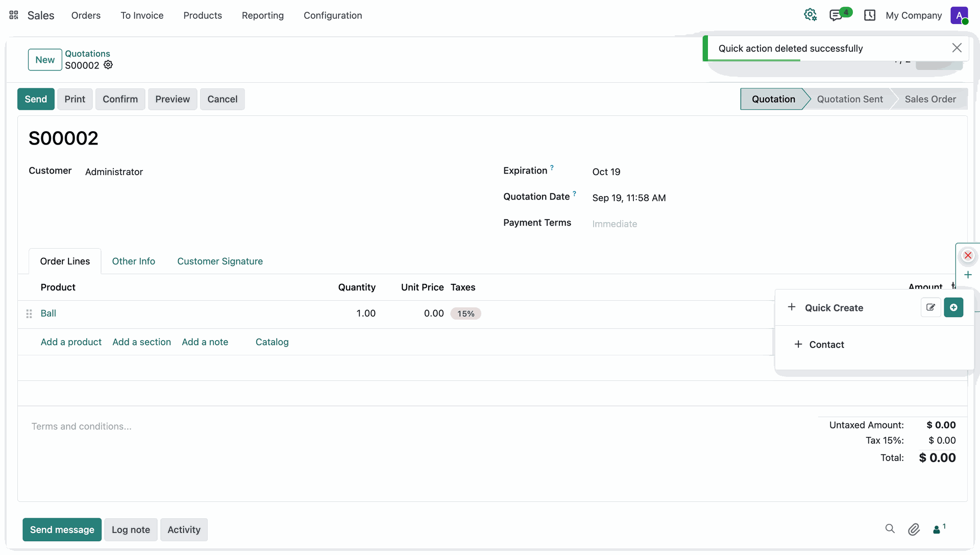The image size is (980, 555).
Task: Switch to the Customer Signature tab
Action: coord(220,261)
